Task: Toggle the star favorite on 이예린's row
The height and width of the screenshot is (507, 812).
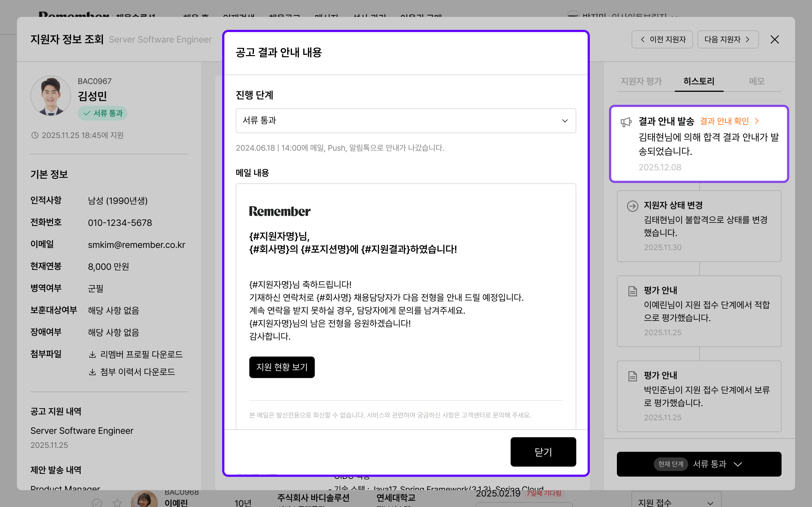Action: pyautogui.click(x=117, y=503)
